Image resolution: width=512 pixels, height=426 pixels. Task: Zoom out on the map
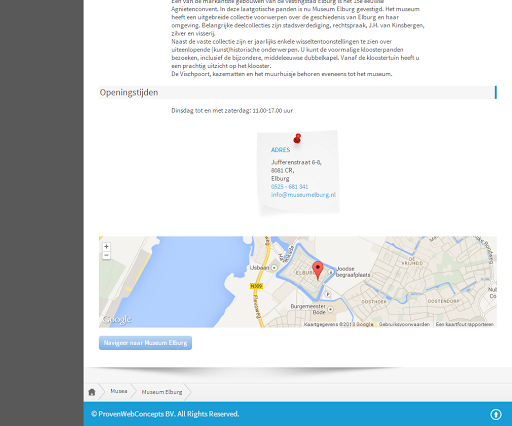[x=106, y=255]
